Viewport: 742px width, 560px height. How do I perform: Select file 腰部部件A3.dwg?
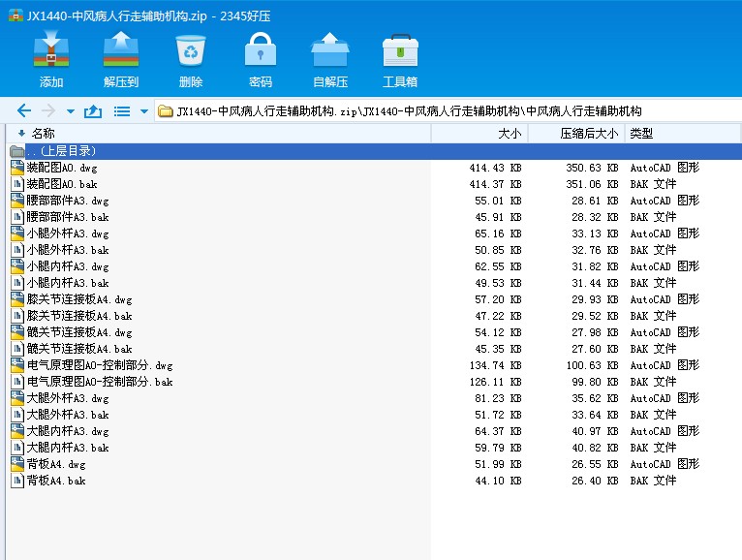(68, 201)
